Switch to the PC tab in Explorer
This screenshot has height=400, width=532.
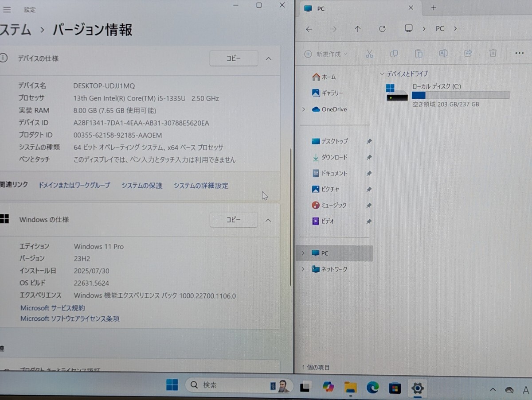[337, 8]
